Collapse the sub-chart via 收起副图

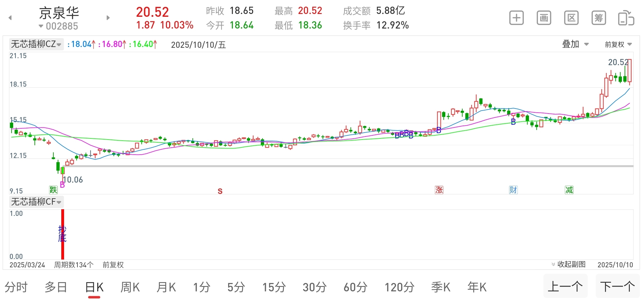[568, 264]
